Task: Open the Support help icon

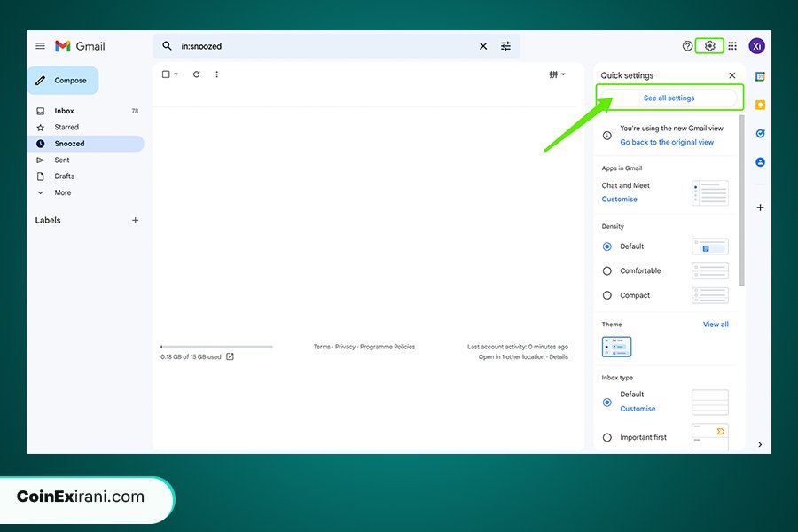Action: [x=687, y=46]
